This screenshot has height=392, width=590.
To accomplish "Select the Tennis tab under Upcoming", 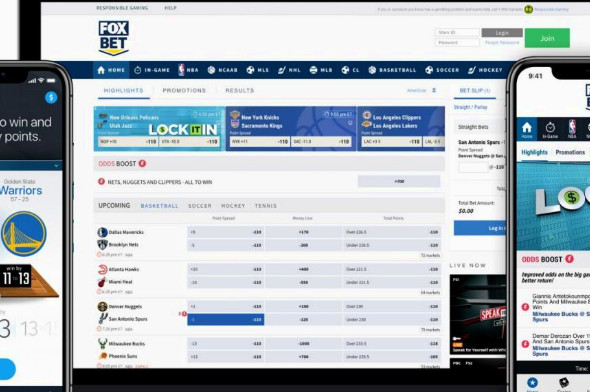I will tap(266, 206).
